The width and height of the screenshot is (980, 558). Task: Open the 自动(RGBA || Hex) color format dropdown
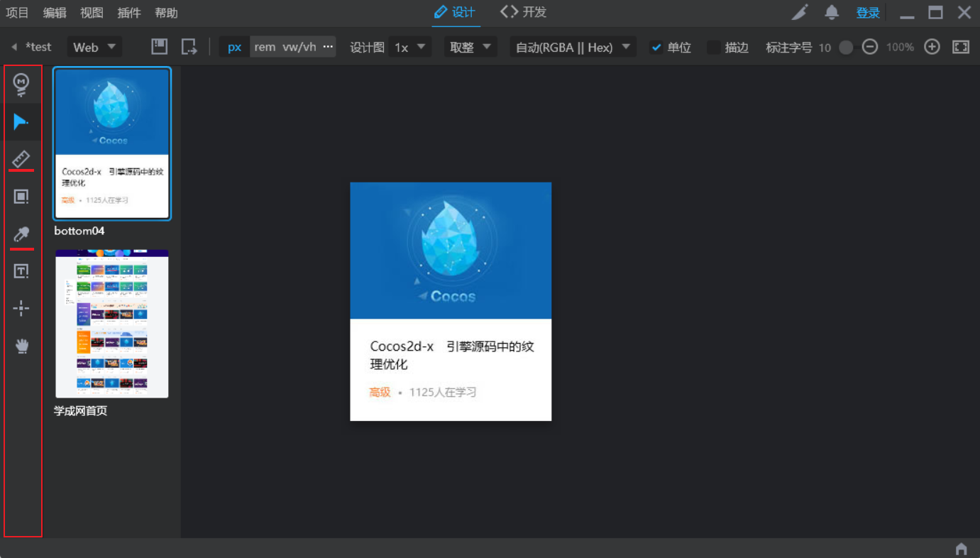click(573, 47)
